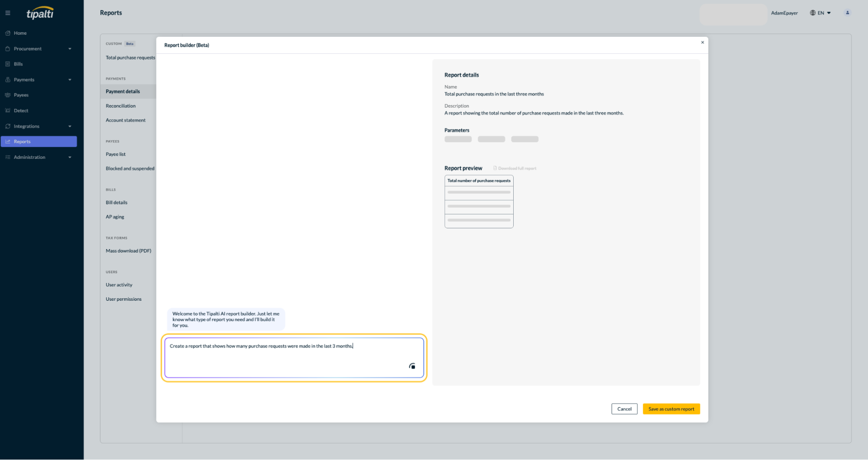
Task: Click Save as custom report
Action: tap(671, 409)
